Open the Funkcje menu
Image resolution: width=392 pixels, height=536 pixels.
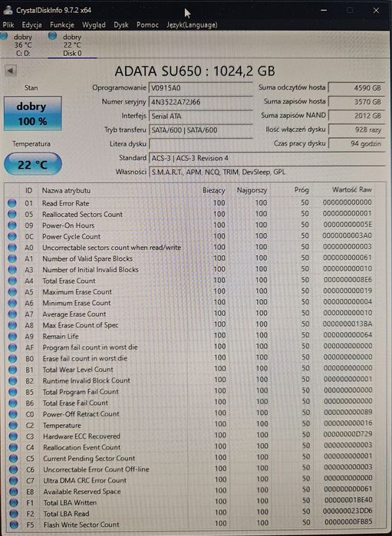[x=62, y=25]
